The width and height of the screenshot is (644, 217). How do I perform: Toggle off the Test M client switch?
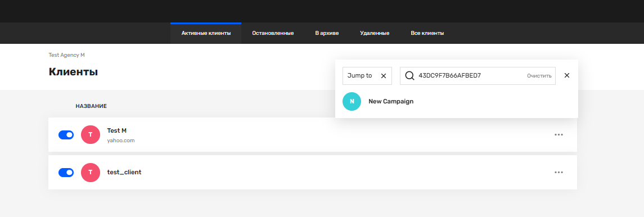[x=66, y=134]
